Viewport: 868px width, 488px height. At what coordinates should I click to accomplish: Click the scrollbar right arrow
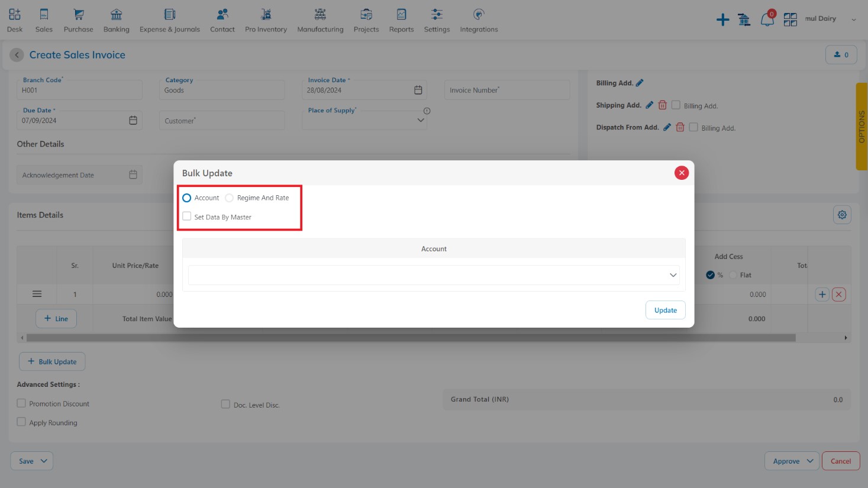tap(846, 338)
